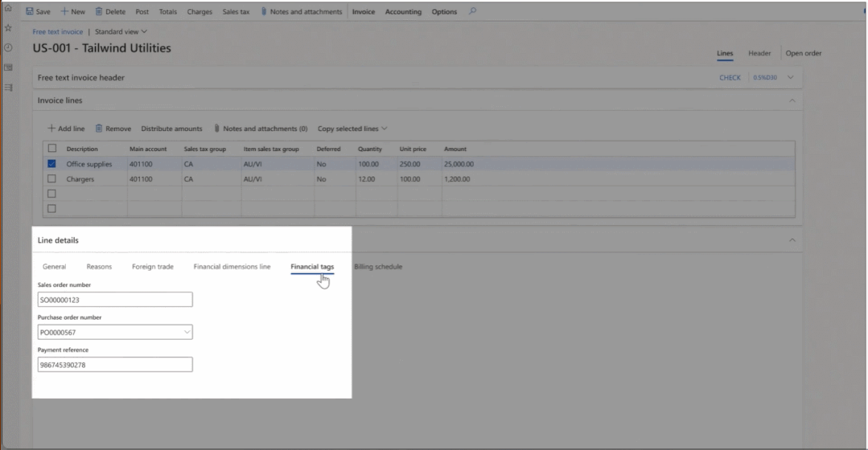Click the Sales tax button
Viewport: 868px width, 450px height.
point(236,11)
